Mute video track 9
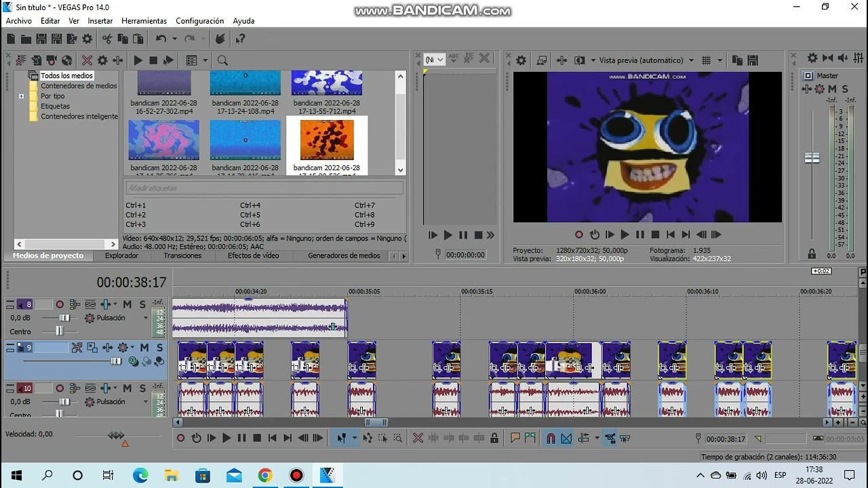Viewport: 868px width, 488px height. 144,348
